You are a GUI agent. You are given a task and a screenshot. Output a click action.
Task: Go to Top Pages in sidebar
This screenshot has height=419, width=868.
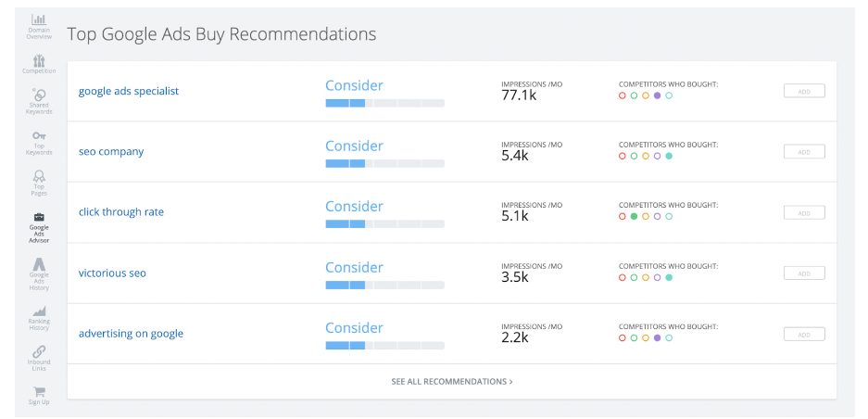pyautogui.click(x=39, y=176)
